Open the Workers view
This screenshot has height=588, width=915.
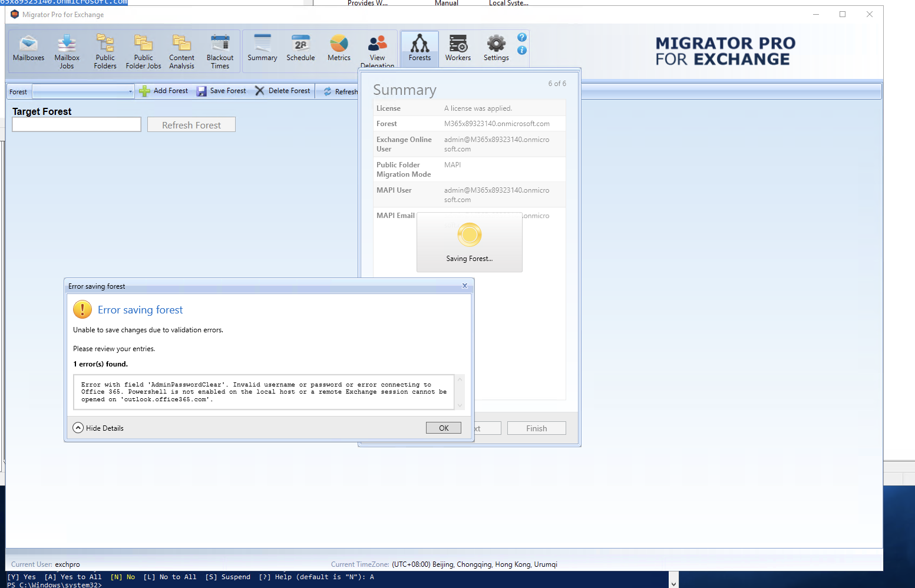click(458, 49)
